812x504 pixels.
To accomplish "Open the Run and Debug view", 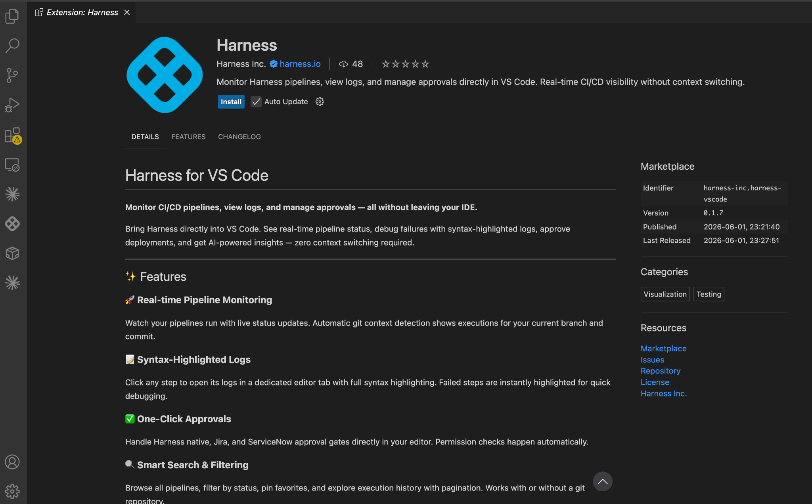I will click(x=12, y=105).
